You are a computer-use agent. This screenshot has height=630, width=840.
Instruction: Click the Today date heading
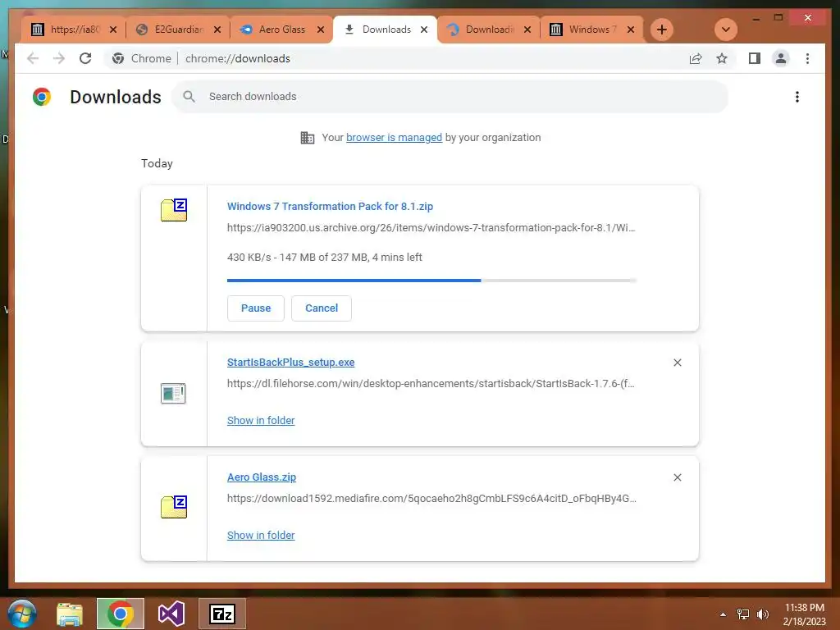click(x=157, y=163)
